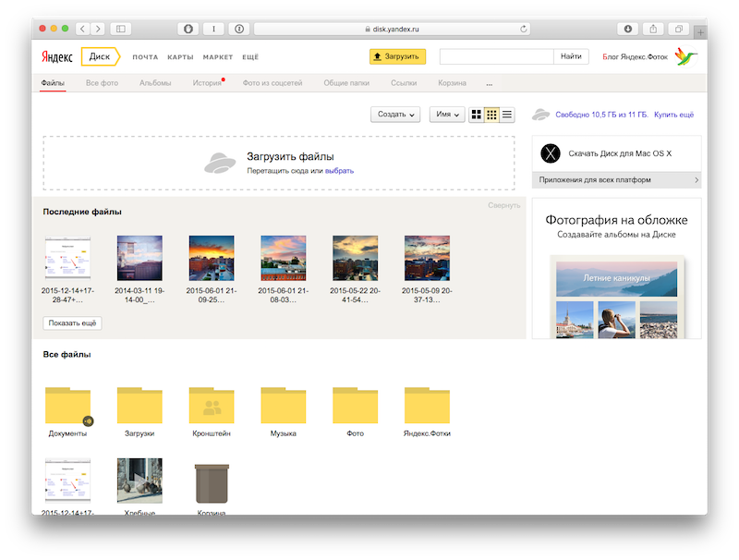Open the Документы folder

[x=67, y=404]
